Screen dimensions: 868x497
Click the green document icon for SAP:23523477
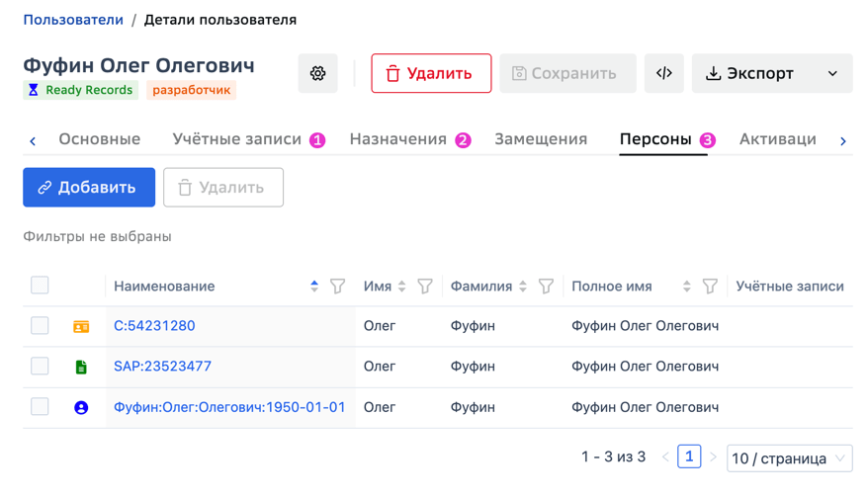click(x=81, y=367)
